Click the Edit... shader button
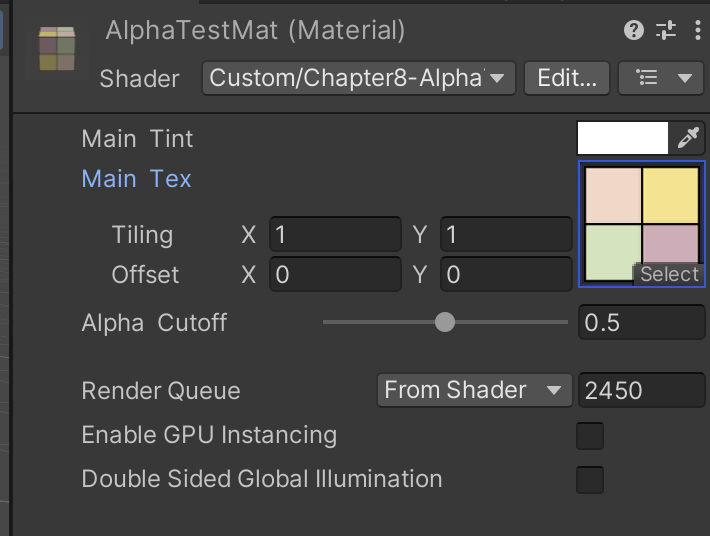 click(x=567, y=78)
